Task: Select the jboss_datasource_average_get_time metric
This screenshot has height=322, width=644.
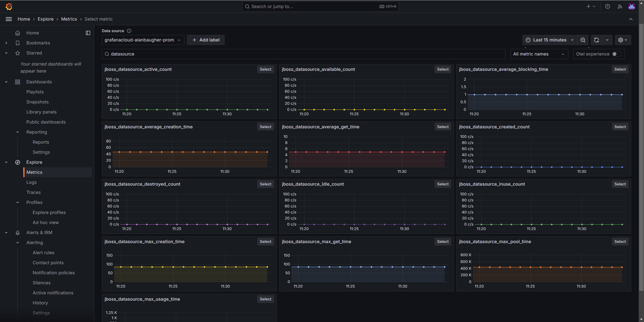Action: (443, 127)
